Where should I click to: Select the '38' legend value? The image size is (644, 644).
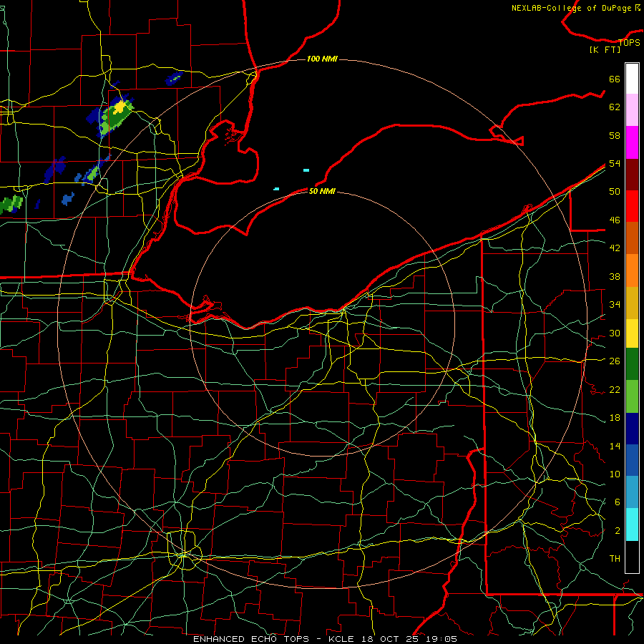[615, 276]
